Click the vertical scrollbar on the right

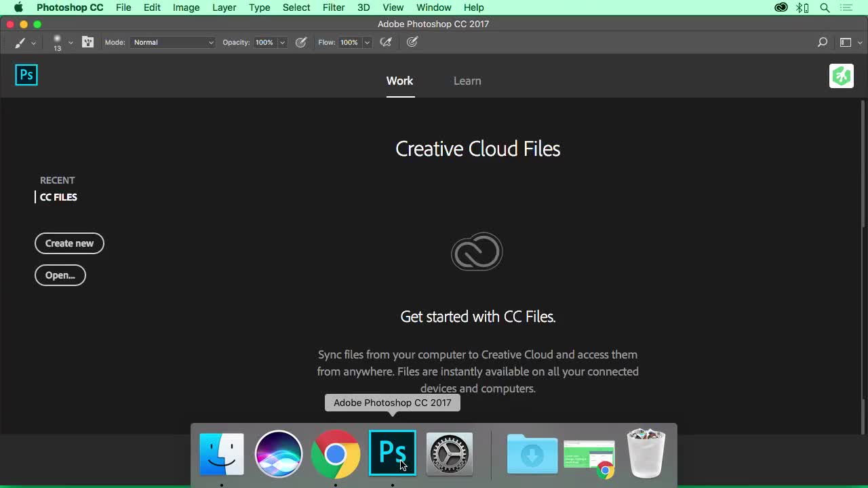click(x=863, y=164)
